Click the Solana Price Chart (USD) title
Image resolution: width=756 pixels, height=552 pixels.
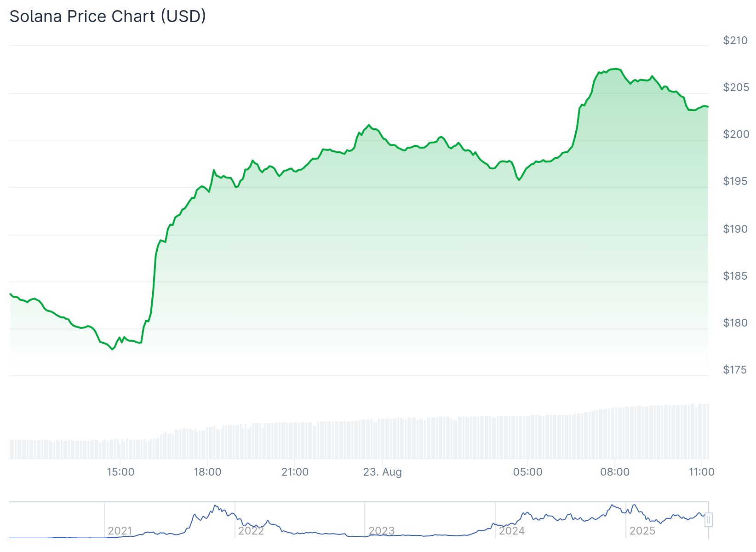pyautogui.click(x=108, y=17)
